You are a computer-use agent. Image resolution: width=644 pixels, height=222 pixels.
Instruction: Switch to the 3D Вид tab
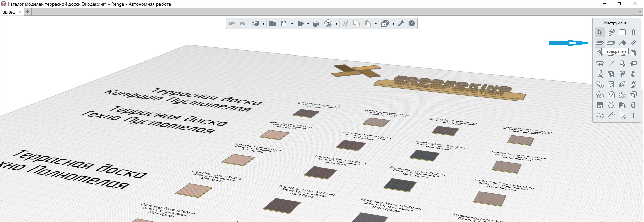pyautogui.click(x=9, y=12)
